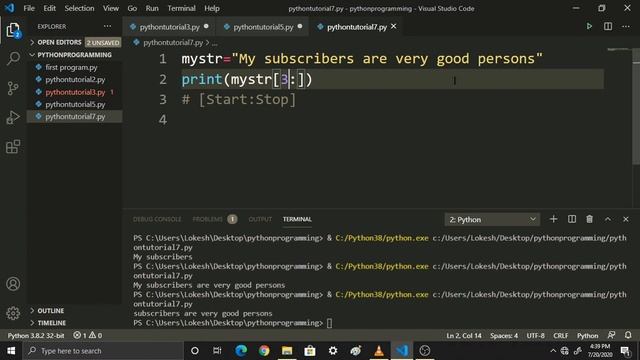Screen dimensions: 640x360
Task: Open Extensions view
Action: (13, 147)
